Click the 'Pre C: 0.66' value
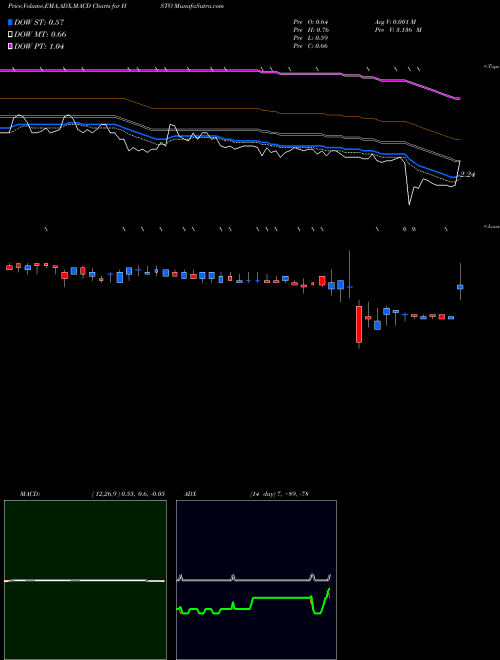 (311, 46)
